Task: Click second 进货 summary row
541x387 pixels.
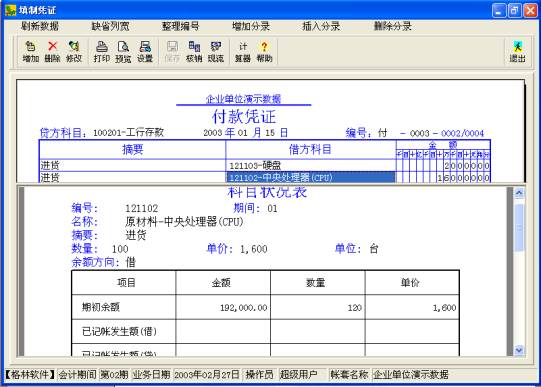Action: click(x=132, y=177)
